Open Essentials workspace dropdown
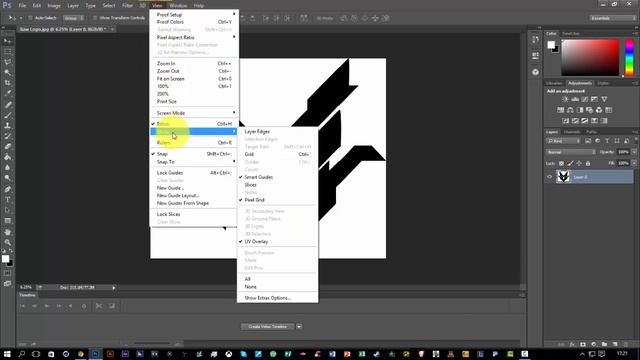This screenshot has width=640, height=360. (x=612, y=18)
